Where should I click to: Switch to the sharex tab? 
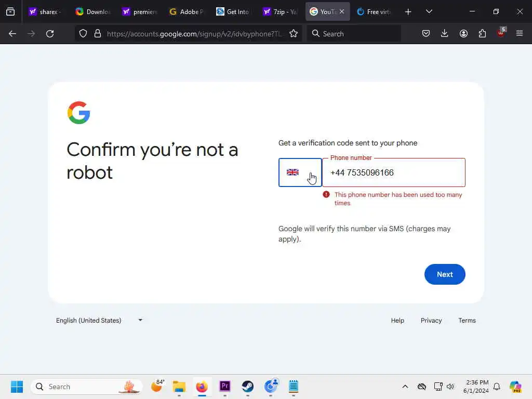coord(46,12)
